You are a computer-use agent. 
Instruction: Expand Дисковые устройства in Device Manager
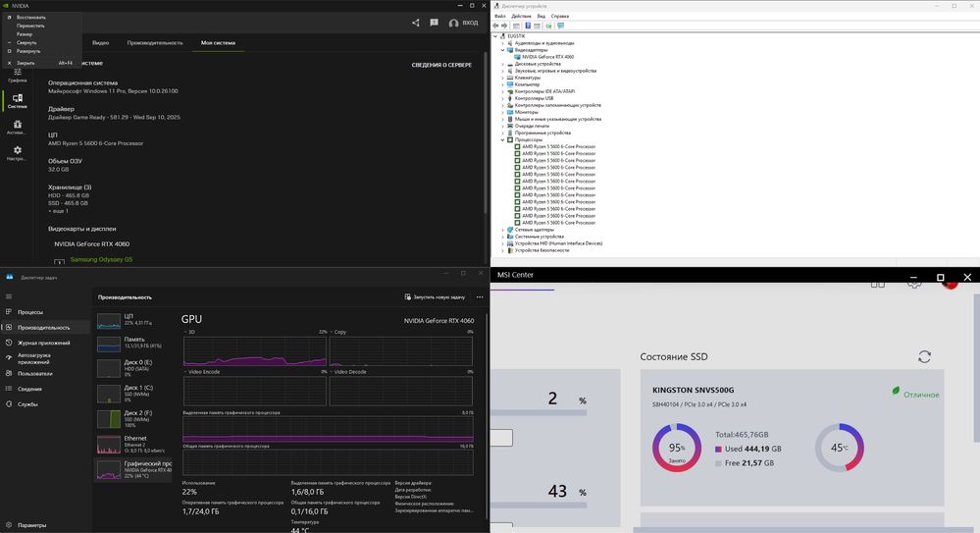point(502,64)
